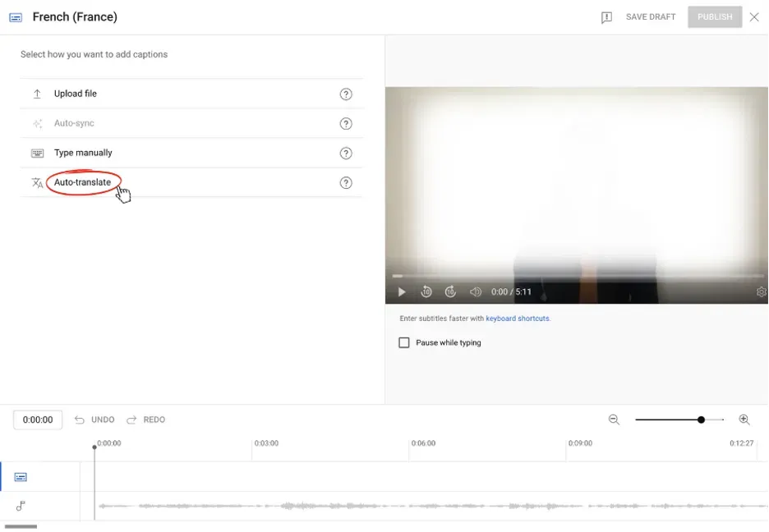This screenshot has width=769, height=532.
Task: Enable Pause while typing checkbox
Action: [404, 342]
